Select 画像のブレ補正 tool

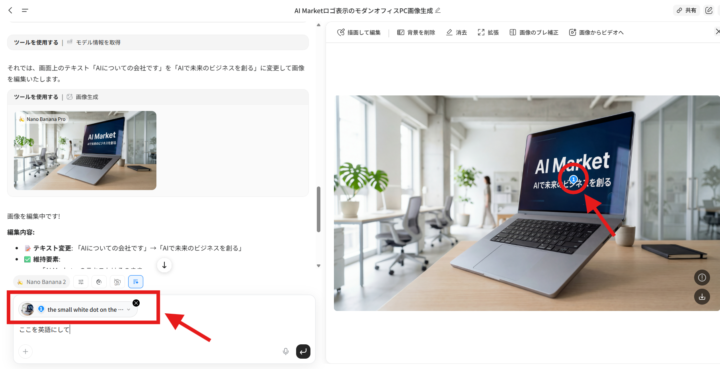pyautogui.click(x=534, y=32)
